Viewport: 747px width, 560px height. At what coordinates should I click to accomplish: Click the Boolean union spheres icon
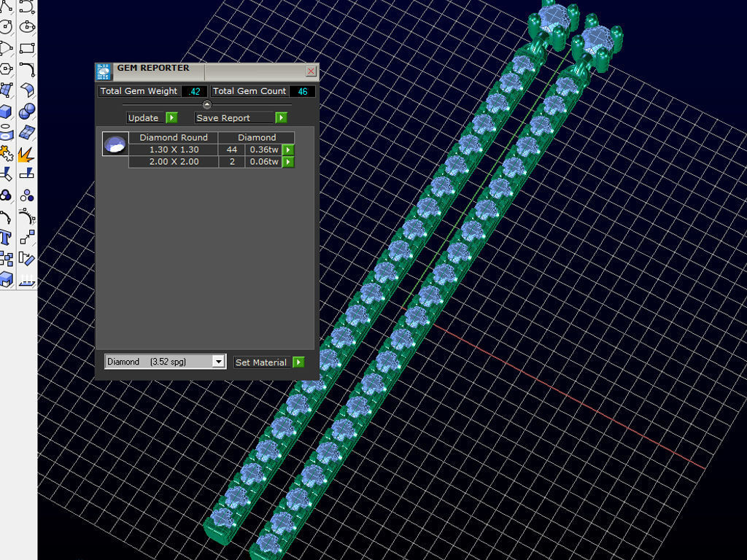(28, 112)
